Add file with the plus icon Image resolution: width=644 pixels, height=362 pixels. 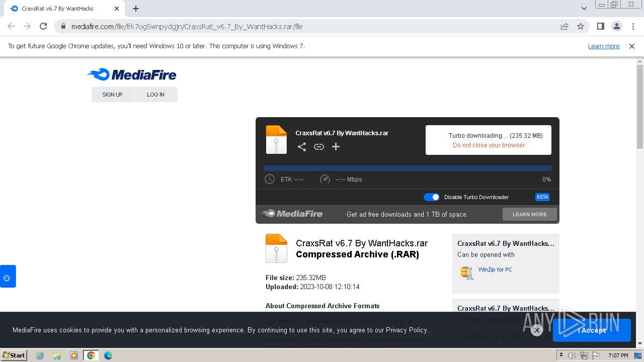click(336, 147)
